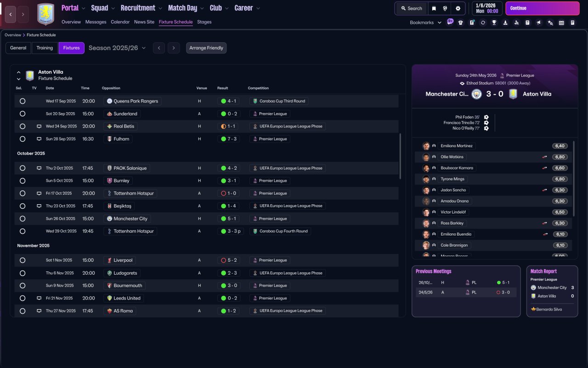Click the Search button
The image size is (588, 368).
pyautogui.click(x=411, y=8)
